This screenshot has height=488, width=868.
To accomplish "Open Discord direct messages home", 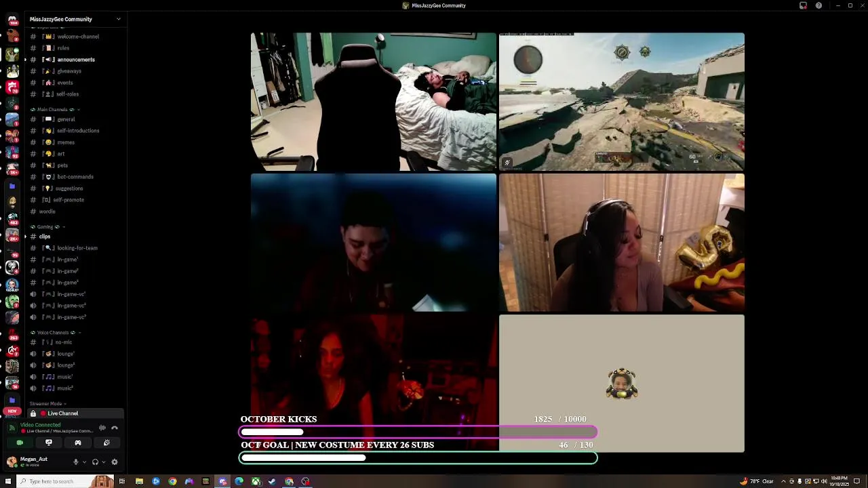I will pyautogui.click(x=12, y=20).
